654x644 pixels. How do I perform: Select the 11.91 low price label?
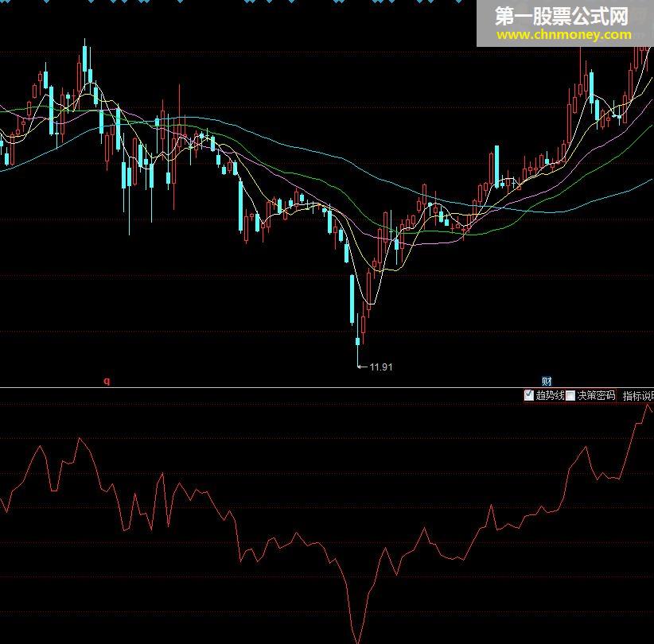pyautogui.click(x=381, y=367)
